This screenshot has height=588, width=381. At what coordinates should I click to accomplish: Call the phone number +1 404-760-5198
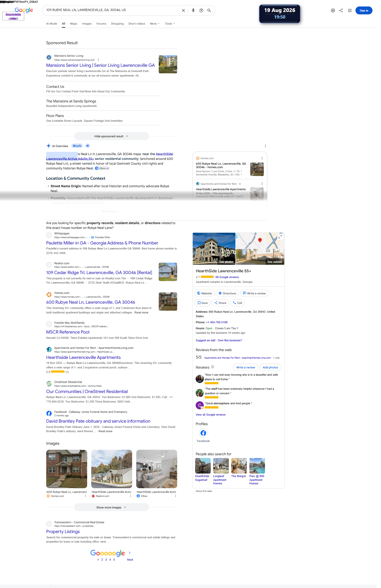pyautogui.click(x=217, y=322)
